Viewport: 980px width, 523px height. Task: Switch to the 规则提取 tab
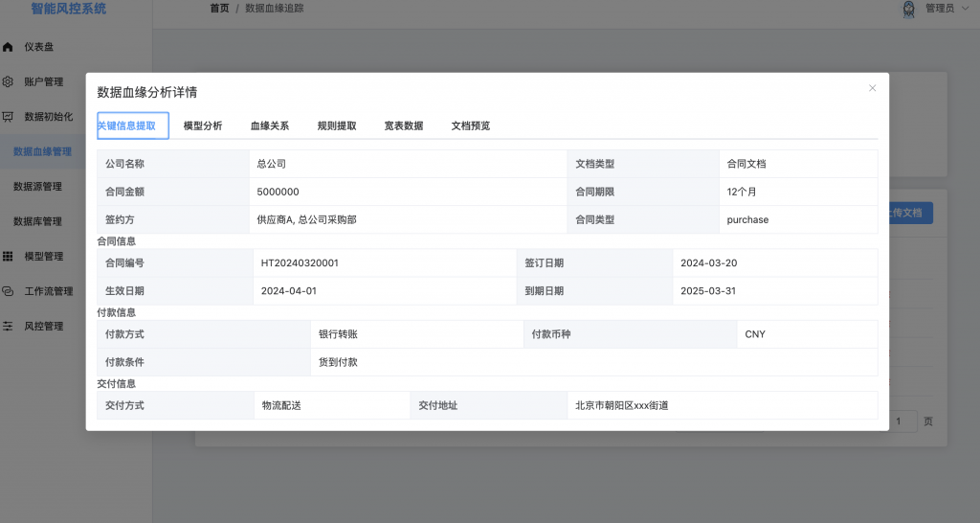(337, 125)
